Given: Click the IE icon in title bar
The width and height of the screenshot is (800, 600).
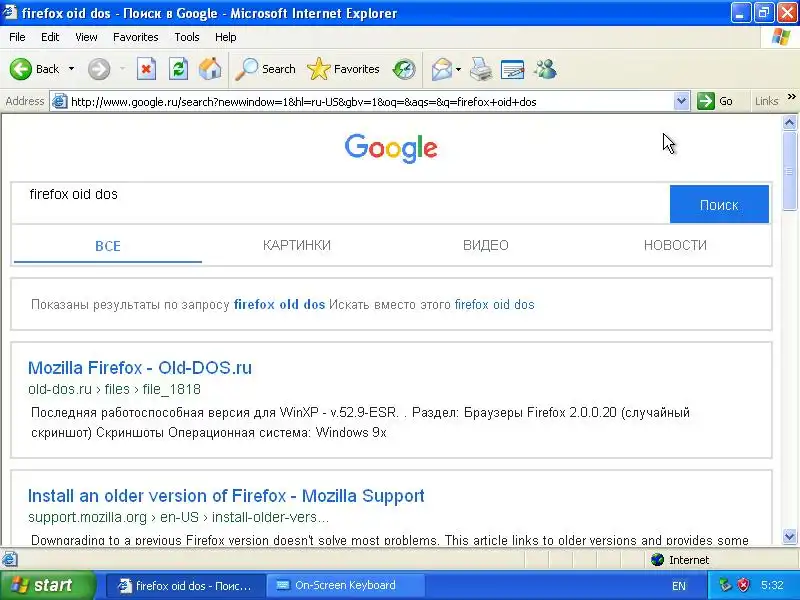Looking at the screenshot, I should coord(10,12).
